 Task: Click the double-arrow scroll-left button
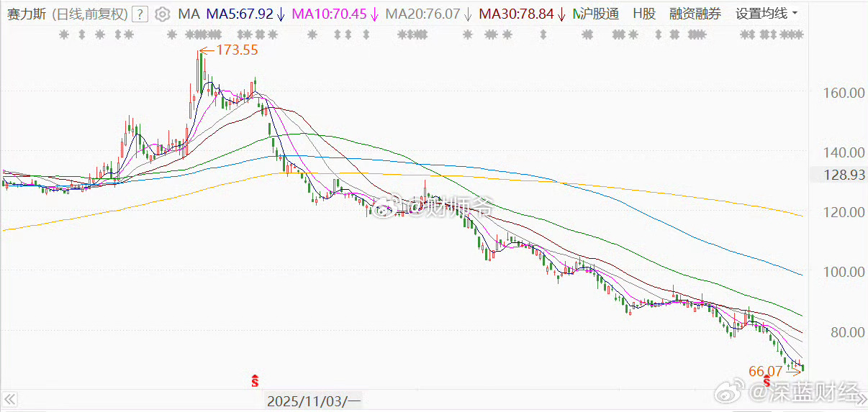point(10,400)
